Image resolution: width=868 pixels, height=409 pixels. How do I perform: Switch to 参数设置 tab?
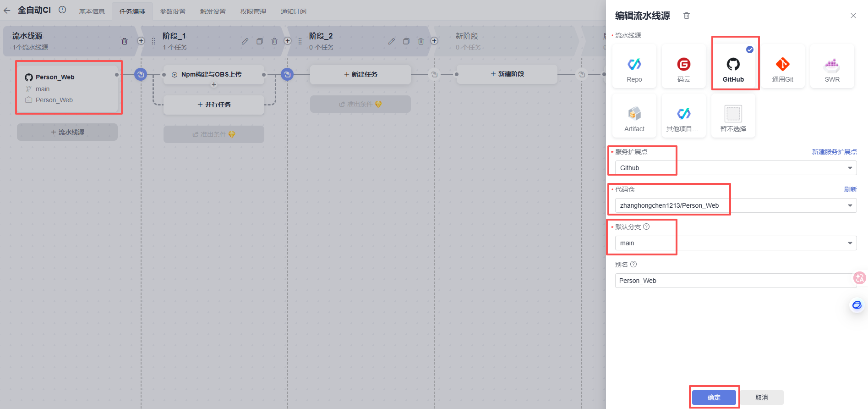(x=173, y=11)
